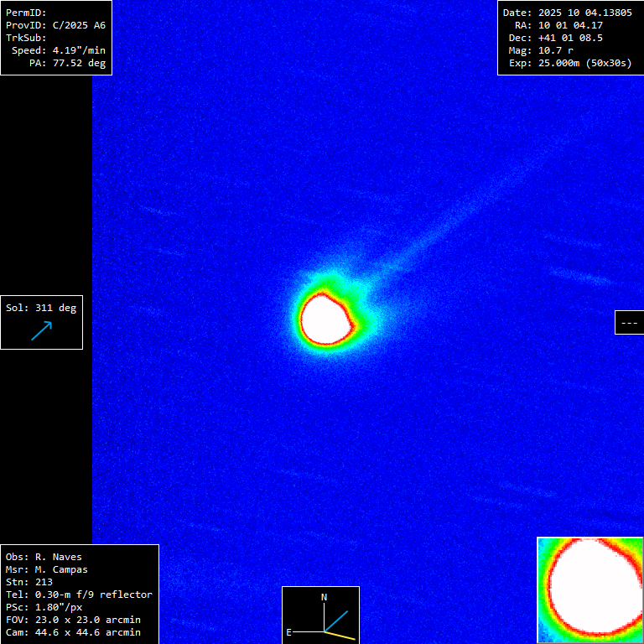Image resolution: width=644 pixels, height=644 pixels.
Task: Click the N label on the compass
Action: pos(325,597)
